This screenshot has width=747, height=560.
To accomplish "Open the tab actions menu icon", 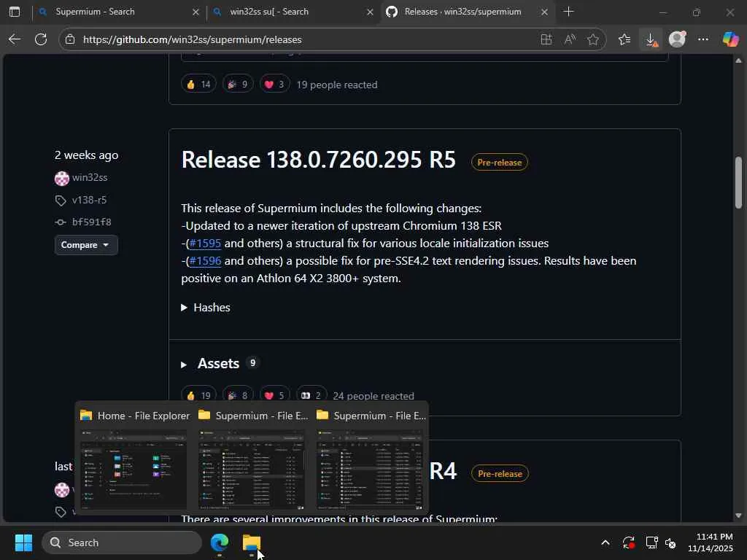I will coord(15,12).
